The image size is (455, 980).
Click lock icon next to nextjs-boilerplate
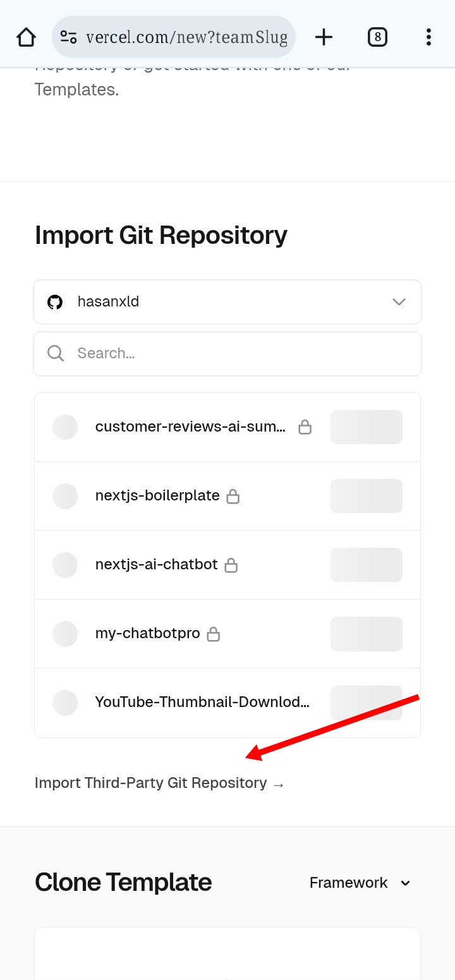[x=233, y=497]
